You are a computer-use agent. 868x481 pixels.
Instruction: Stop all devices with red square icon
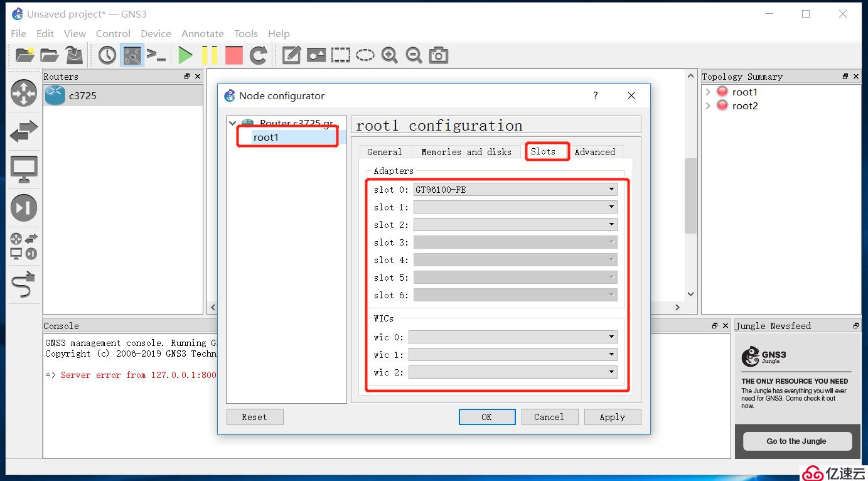234,55
